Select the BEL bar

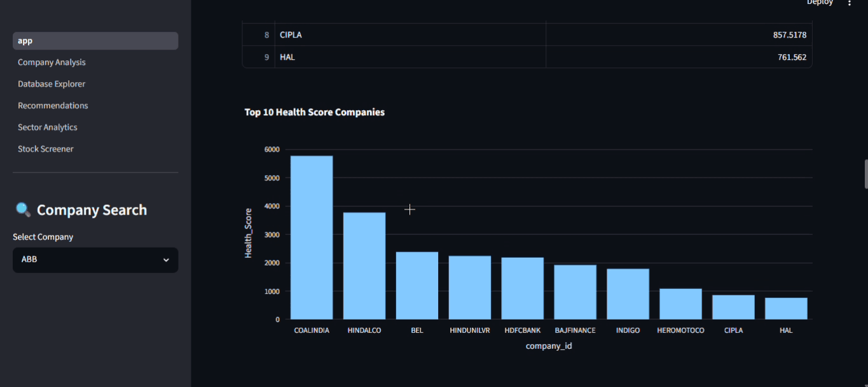coord(417,286)
